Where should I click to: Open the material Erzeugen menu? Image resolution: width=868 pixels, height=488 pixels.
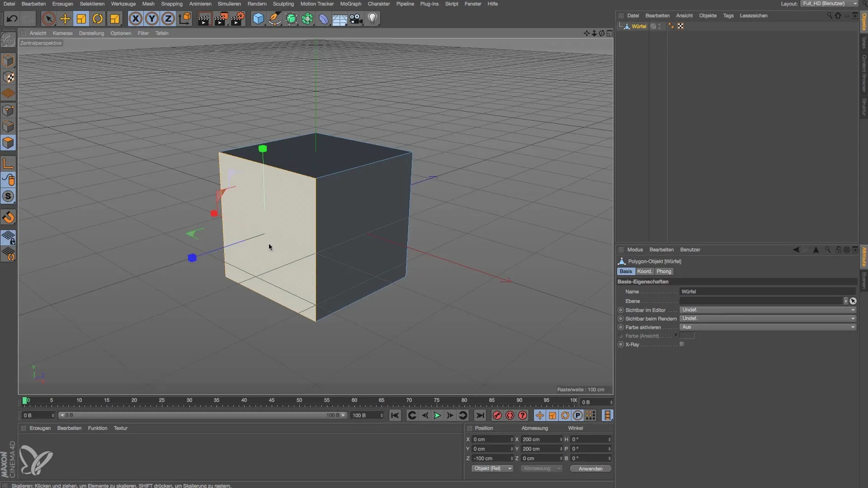pos(40,428)
